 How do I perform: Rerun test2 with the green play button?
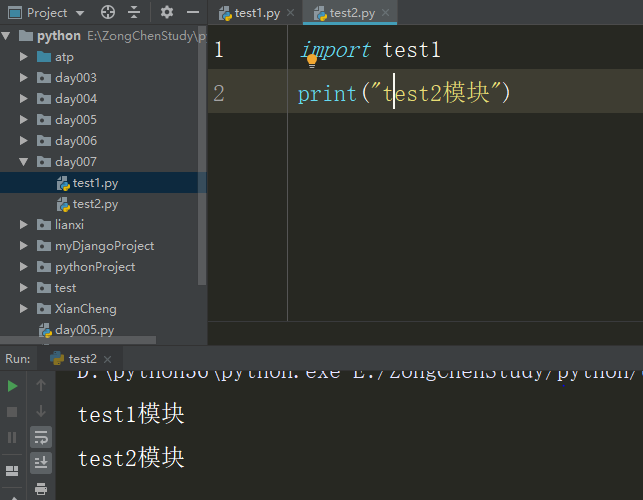12,385
